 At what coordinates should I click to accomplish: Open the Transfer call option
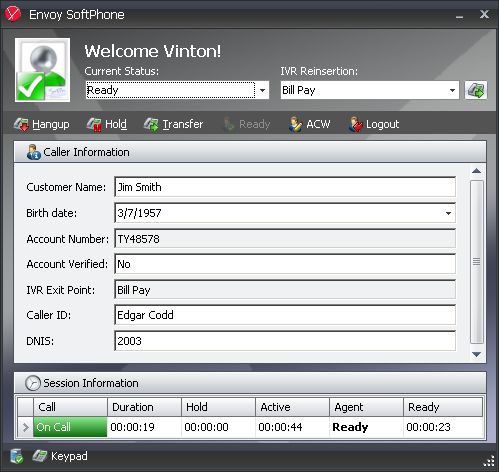coord(173,124)
